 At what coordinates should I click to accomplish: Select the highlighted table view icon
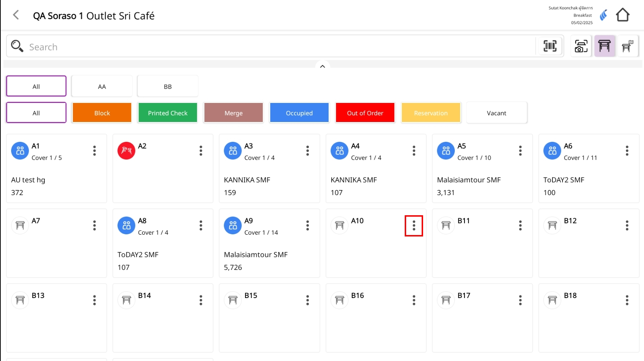[x=604, y=46]
